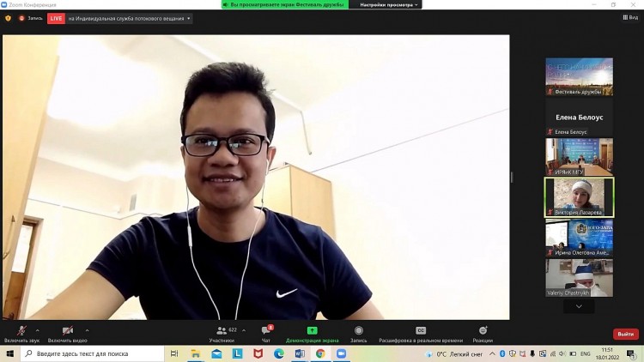The height and width of the screenshot is (362, 644).
Task: Open Zoom app in Windows taskbar
Action: [341, 353]
